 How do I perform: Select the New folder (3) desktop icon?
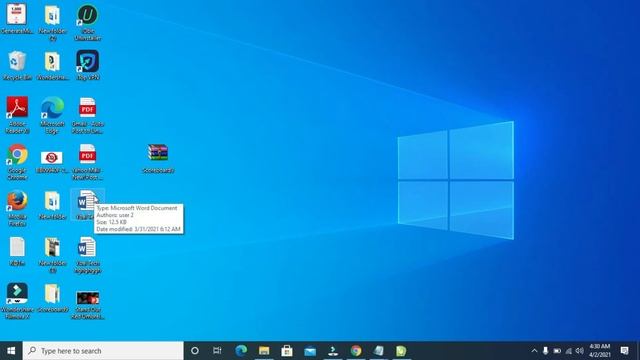coord(52,248)
